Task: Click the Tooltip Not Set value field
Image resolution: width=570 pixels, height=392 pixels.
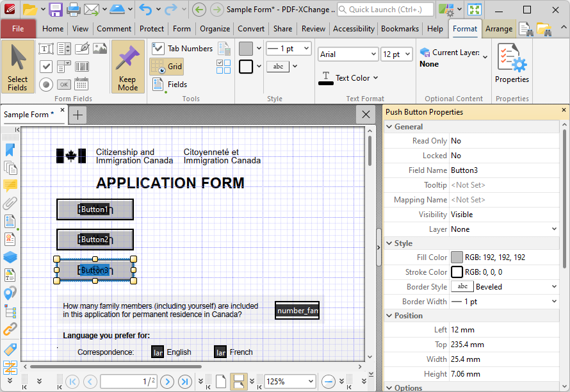Action: 504,185
